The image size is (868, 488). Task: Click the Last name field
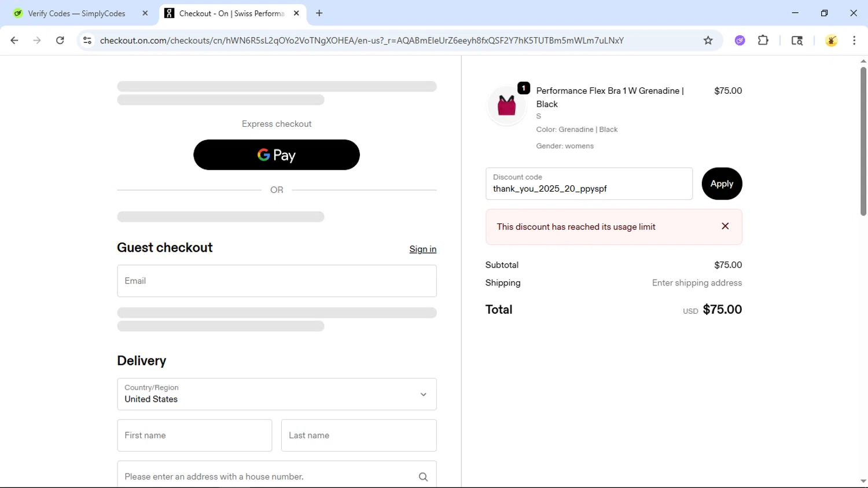point(359,435)
